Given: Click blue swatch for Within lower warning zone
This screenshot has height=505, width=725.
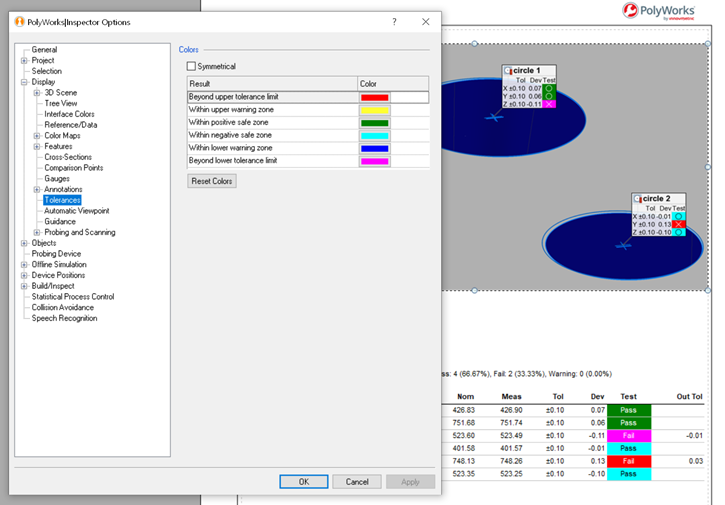Looking at the screenshot, I should click(x=375, y=148).
